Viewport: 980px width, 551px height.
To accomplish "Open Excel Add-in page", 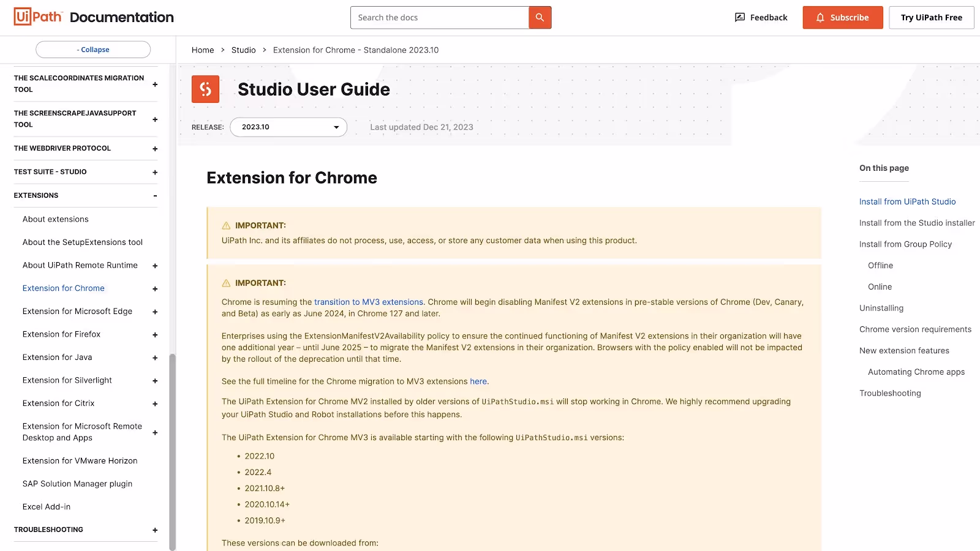I will [x=47, y=507].
